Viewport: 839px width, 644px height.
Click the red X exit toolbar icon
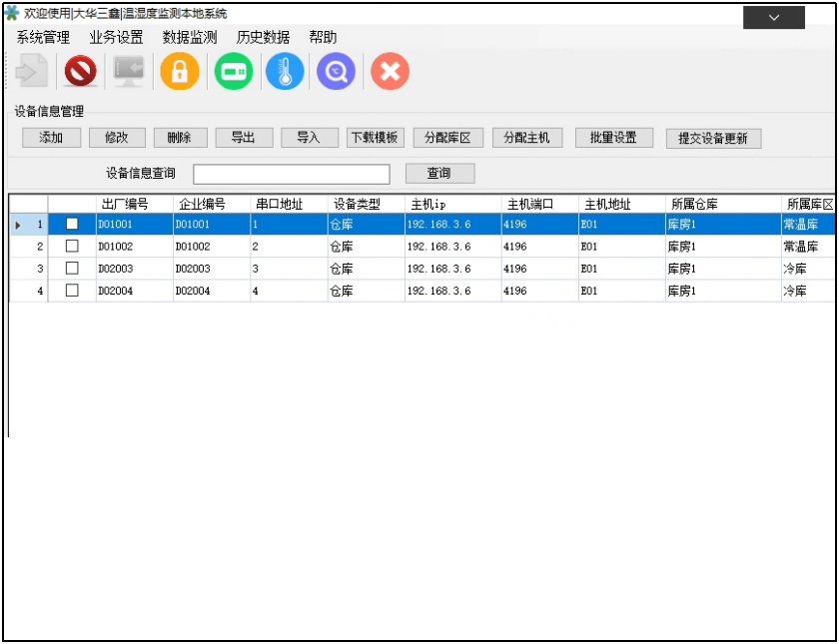(390, 72)
